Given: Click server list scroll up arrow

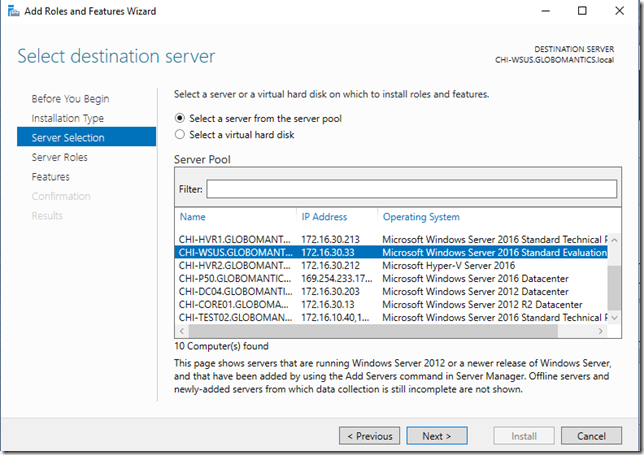Looking at the screenshot, I should pyautogui.click(x=614, y=240).
